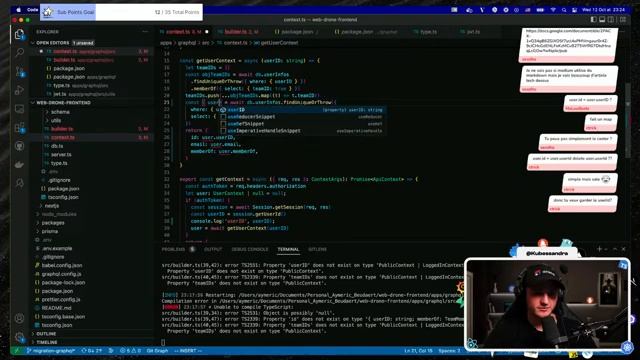The height and width of the screenshot is (360, 640).
Task: Click Git Graph in the status bar
Action: (x=157, y=351)
